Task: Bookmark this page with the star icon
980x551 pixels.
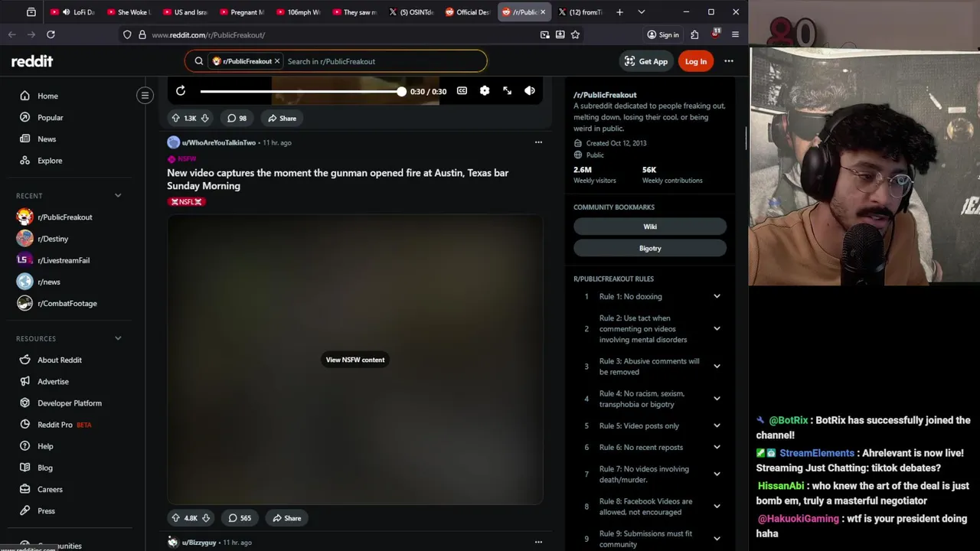Action: click(x=575, y=34)
